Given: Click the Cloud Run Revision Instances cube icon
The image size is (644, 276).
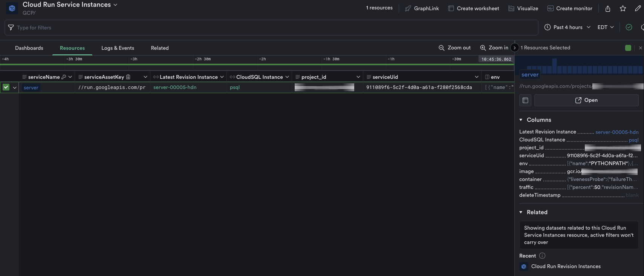Looking at the screenshot, I should (524, 267).
